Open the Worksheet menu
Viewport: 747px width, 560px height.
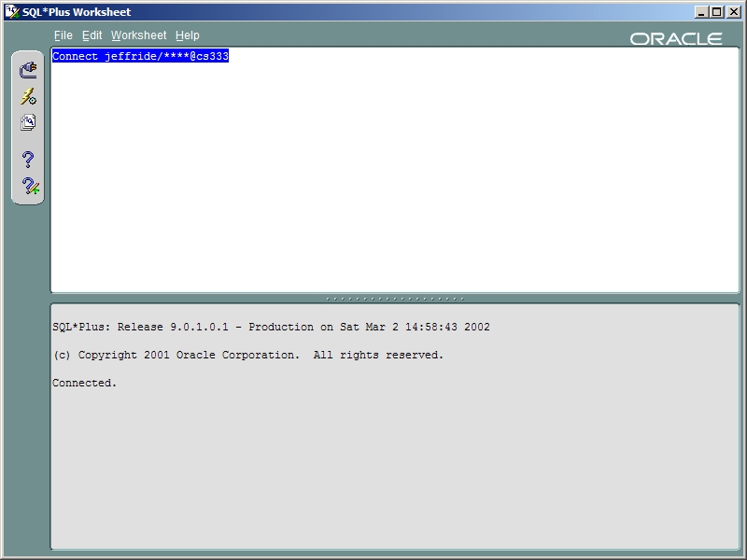pyautogui.click(x=138, y=35)
